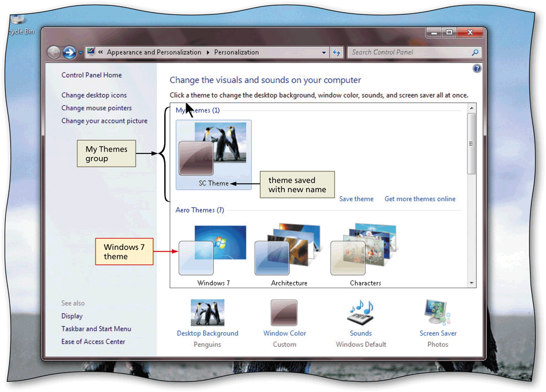Click the magnifier search icon

[x=475, y=52]
